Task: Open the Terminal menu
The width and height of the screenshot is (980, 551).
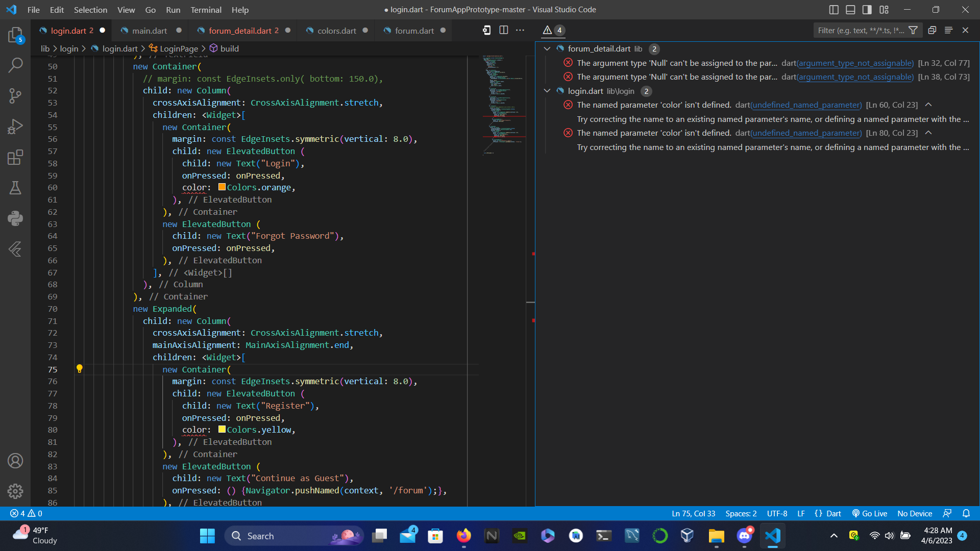Action: 206,10
